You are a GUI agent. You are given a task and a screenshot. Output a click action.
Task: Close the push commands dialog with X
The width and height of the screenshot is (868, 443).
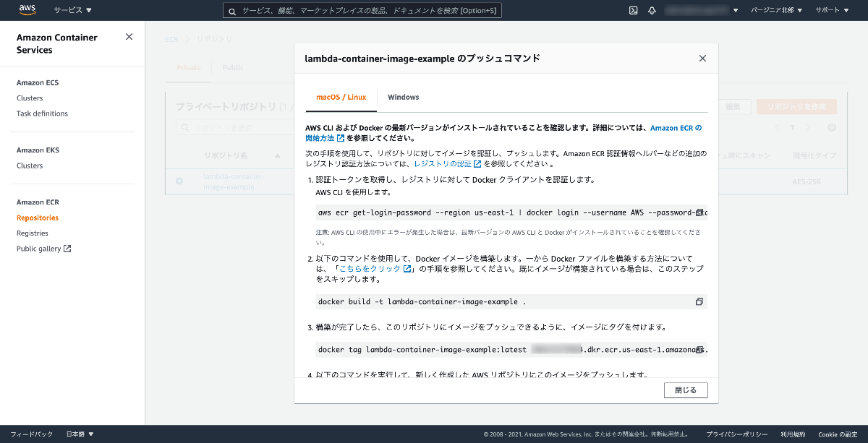[702, 59]
